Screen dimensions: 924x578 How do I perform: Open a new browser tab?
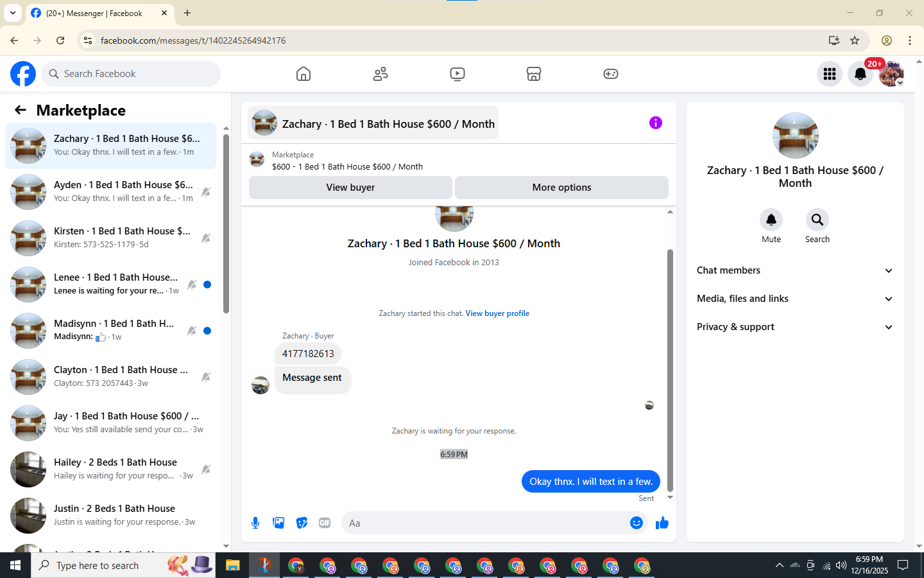187,13
